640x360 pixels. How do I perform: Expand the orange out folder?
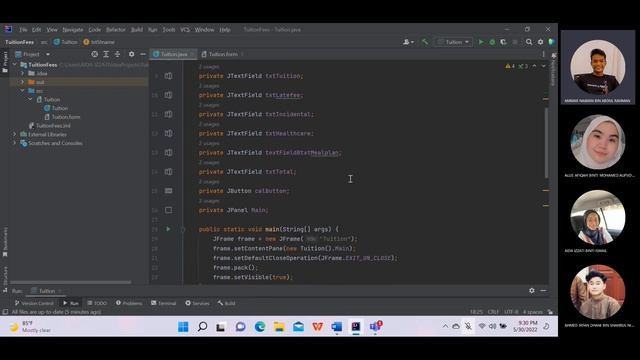pos(22,82)
